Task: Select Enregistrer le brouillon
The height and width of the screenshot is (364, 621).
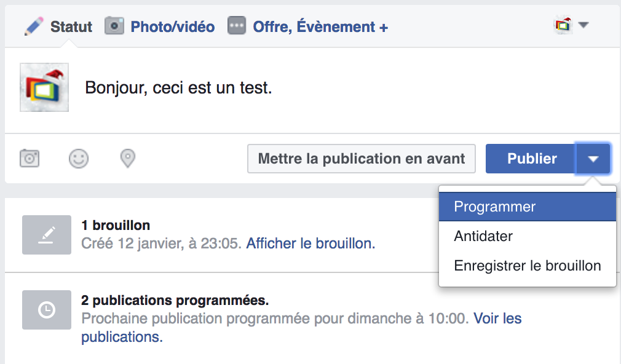Action: click(526, 265)
